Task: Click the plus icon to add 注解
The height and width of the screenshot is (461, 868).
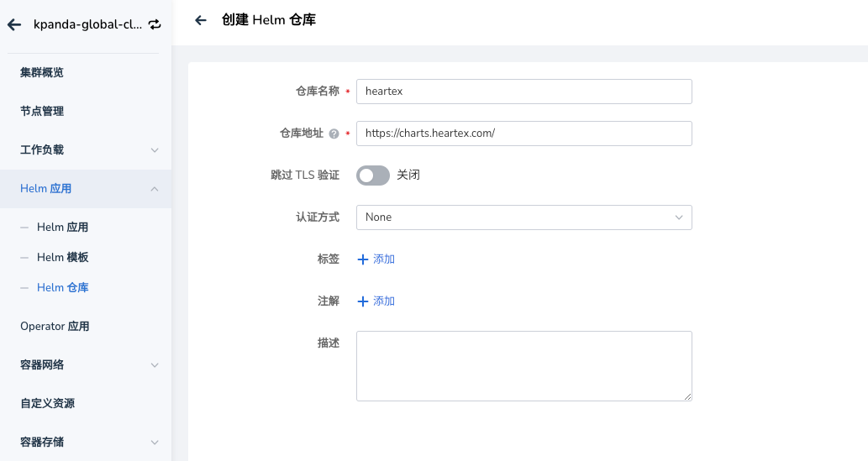Action: coord(363,301)
